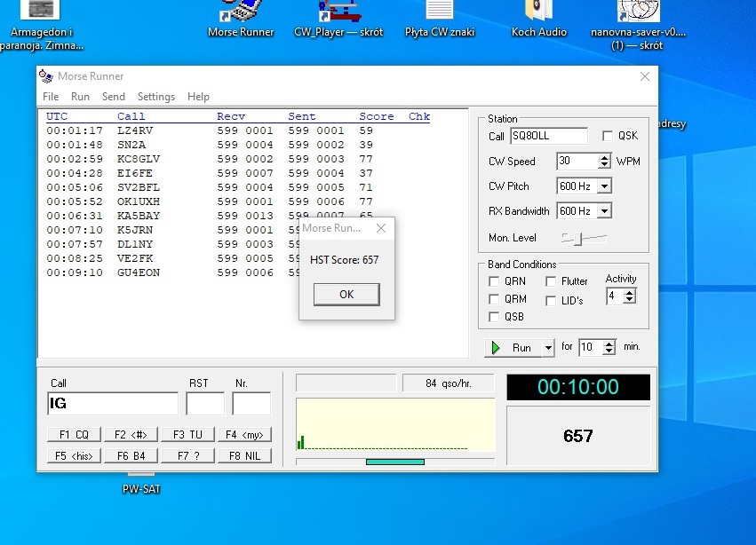Viewport: 756px width, 545px height.
Task: Click the 657 score panel
Action: (578, 436)
